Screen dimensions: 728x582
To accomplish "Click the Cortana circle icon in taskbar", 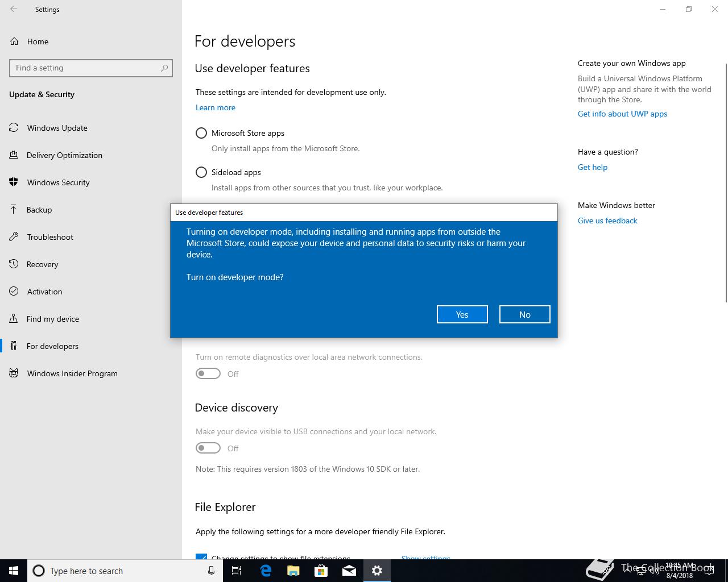I will 39,571.
